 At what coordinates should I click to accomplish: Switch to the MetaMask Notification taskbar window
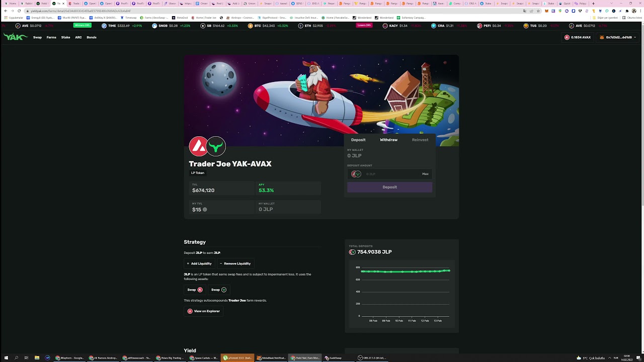271,358
